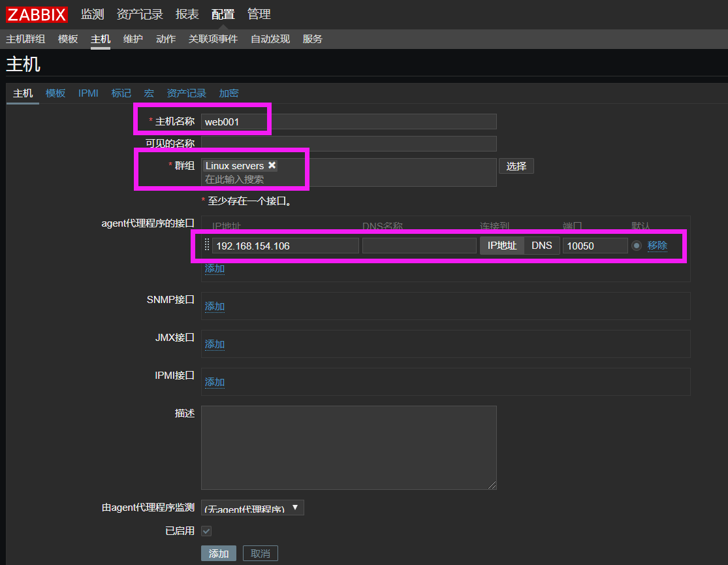Remove the Linux servers group tag
This screenshot has height=565, width=728.
point(272,165)
